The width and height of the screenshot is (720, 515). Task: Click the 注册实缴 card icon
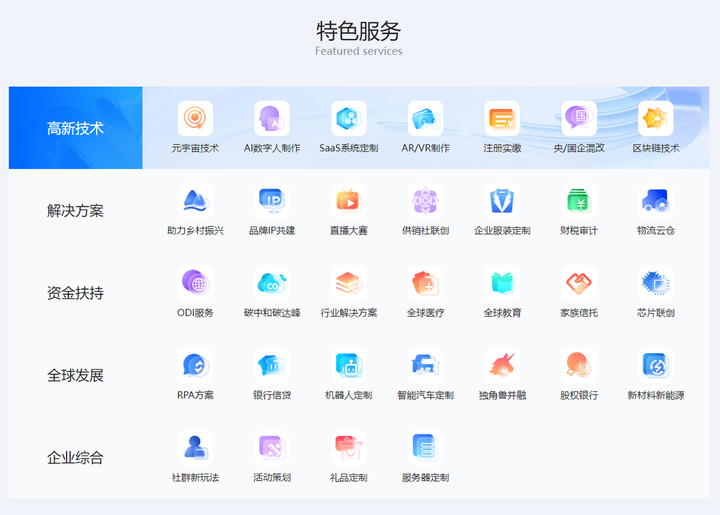point(502,118)
